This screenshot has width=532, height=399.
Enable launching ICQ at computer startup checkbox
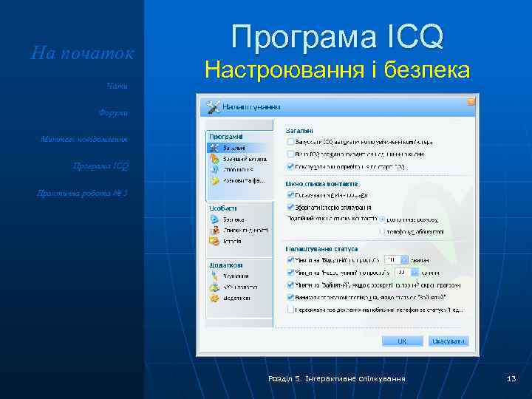coord(290,142)
